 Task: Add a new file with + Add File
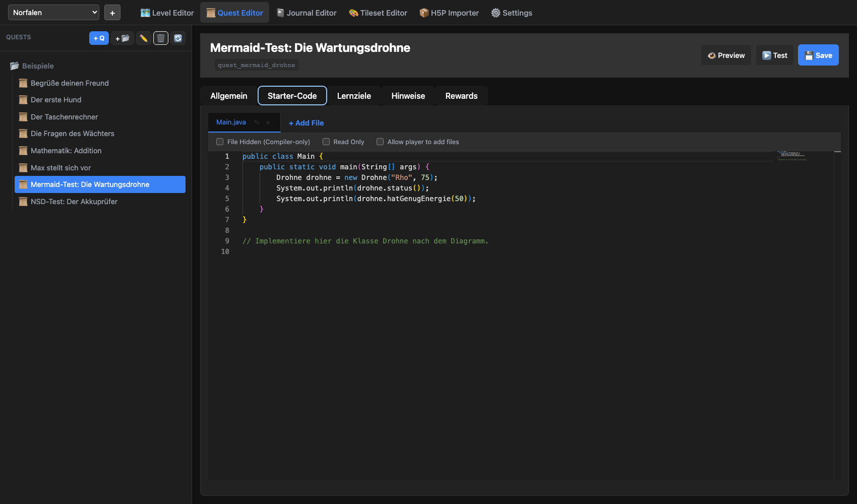tap(305, 122)
